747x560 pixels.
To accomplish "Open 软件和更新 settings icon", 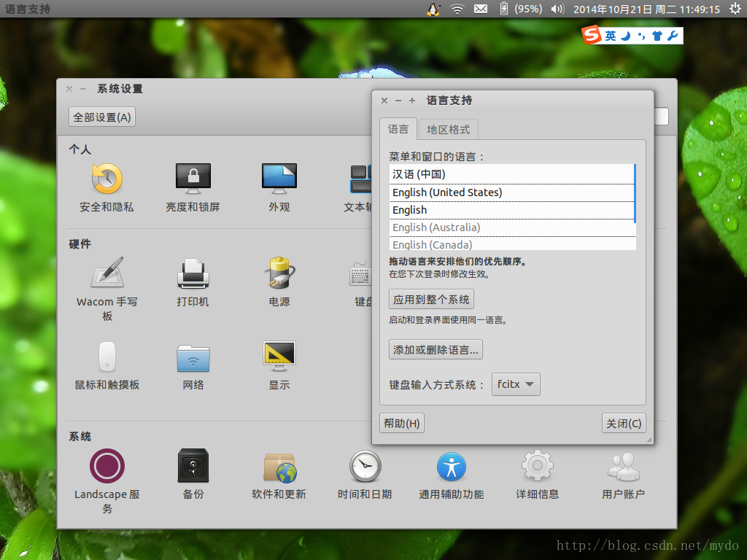I will point(280,467).
